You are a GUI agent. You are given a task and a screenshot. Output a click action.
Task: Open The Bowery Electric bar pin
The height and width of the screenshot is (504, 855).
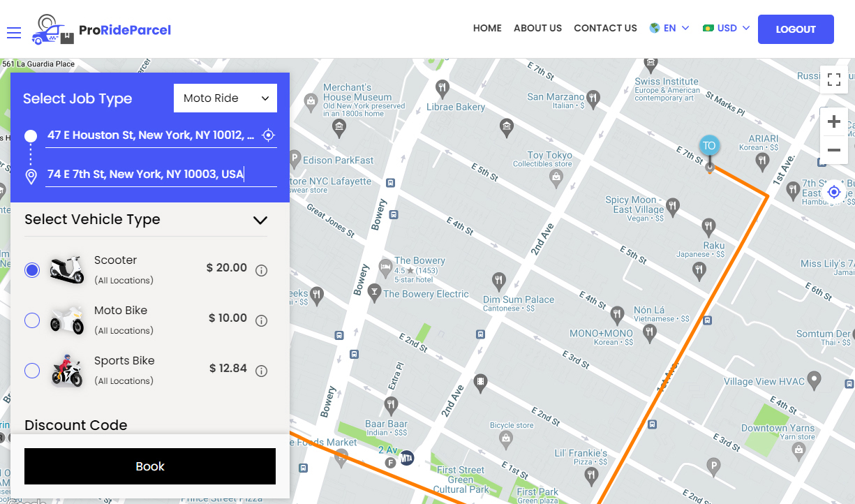[374, 292]
